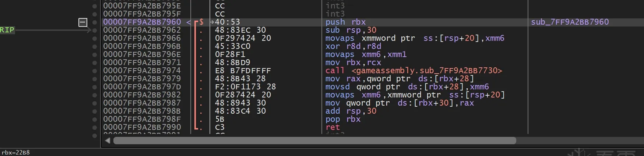The height and width of the screenshot is (156, 644).
Task: Click the movsd qword ptr [rbx+28],xmm6 instruction
Action: point(407,87)
